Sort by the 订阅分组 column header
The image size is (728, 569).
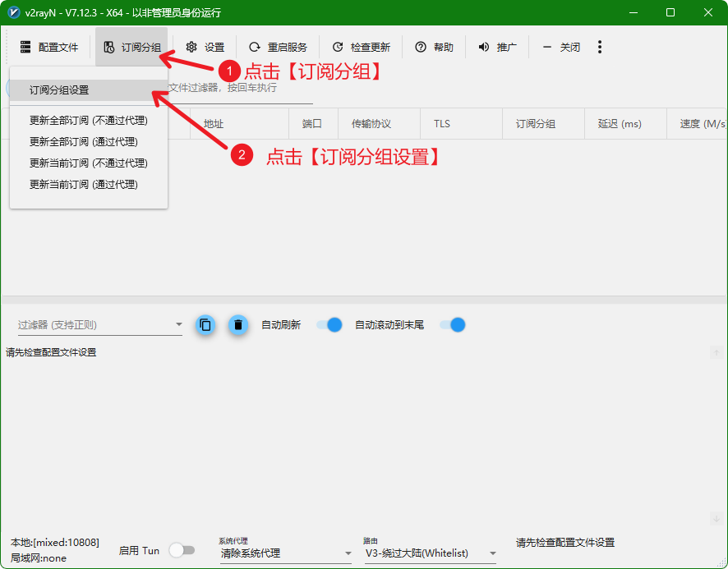(544, 124)
